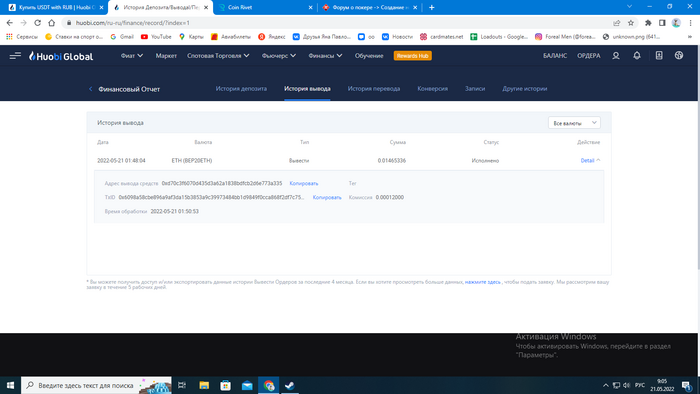This screenshot has height=394, width=700.
Task: Copy the withdrawal address via Копировать
Action: coord(304,183)
